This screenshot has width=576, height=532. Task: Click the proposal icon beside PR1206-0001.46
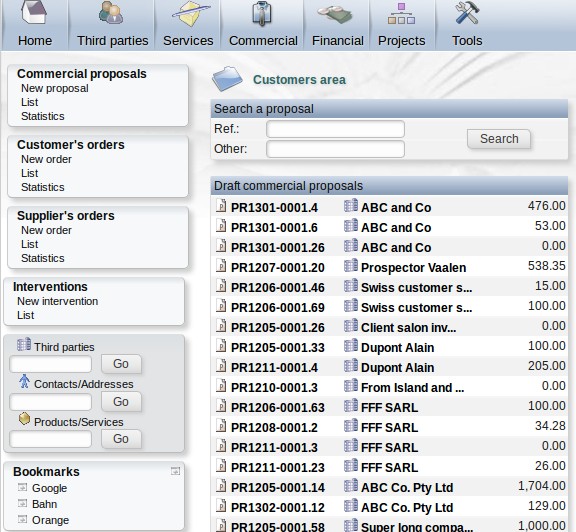[221, 285]
